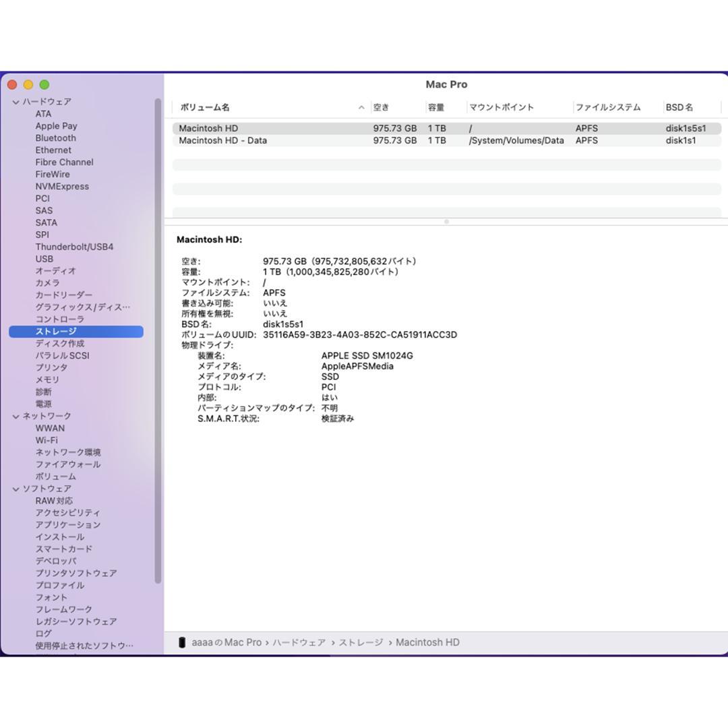The height and width of the screenshot is (728, 728).
Task: Sort by ボリューム名 column arrow
Action: pos(361,107)
